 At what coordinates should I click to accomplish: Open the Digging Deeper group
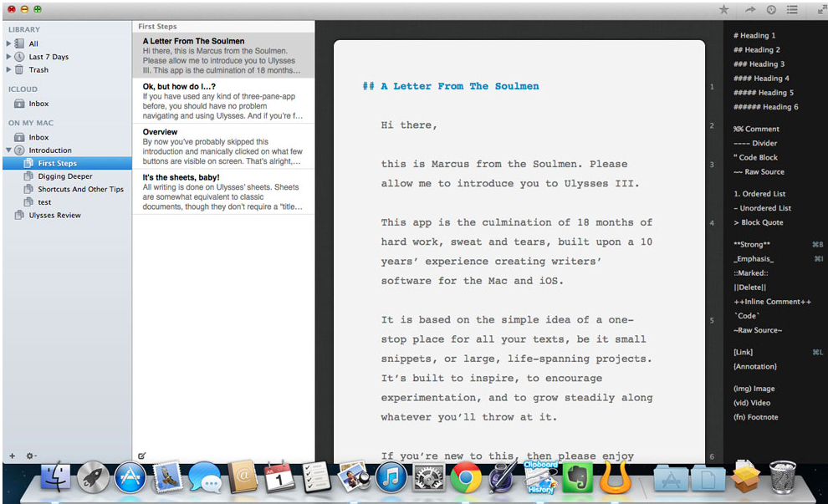(x=67, y=176)
